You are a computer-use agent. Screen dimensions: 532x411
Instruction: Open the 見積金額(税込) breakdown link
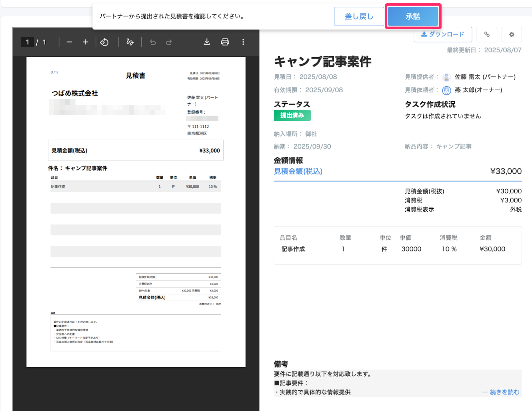click(298, 171)
